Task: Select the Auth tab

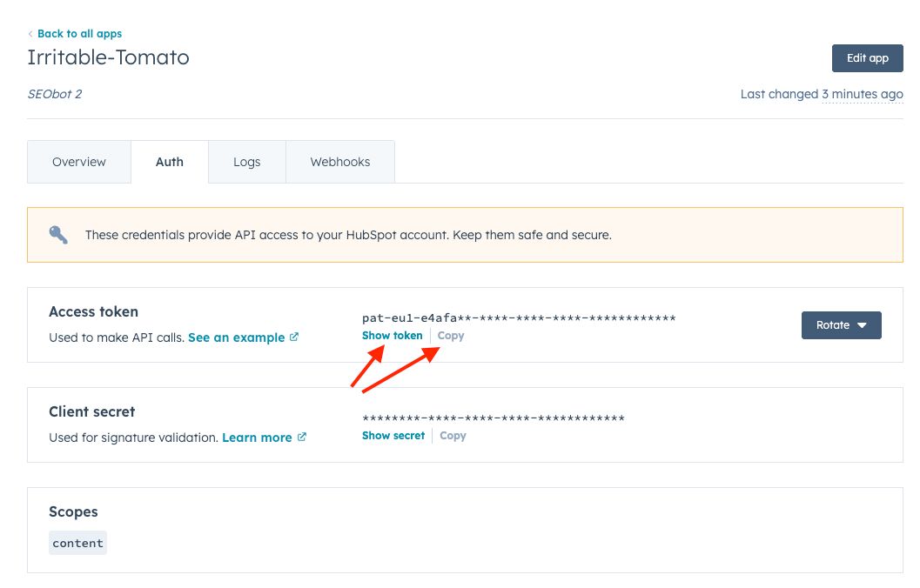Action: click(170, 162)
